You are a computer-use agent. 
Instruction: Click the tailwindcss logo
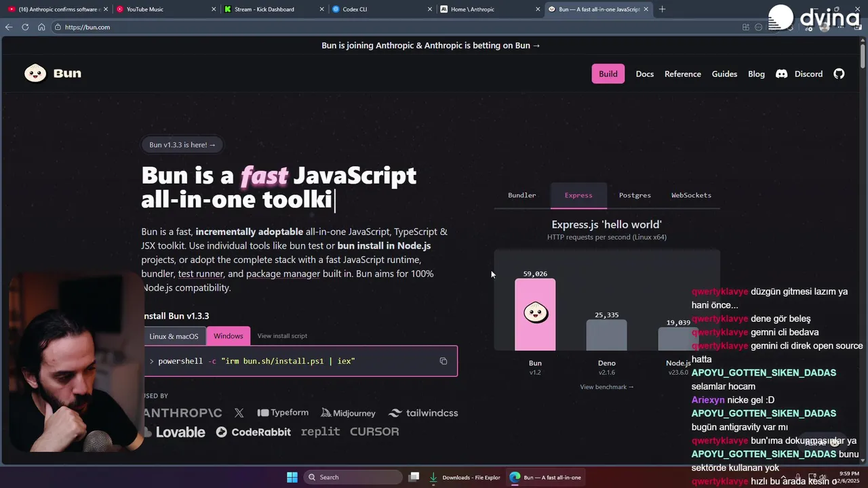coord(423,413)
